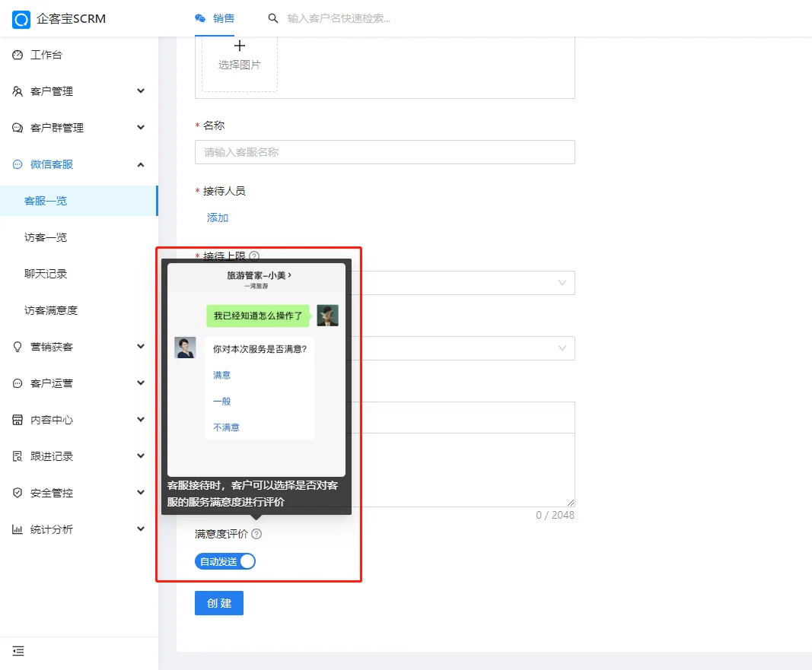Viewport: 812px width, 670px height.
Task: Click the 统计分析 bar chart icon
Action: pyautogui.click(x=18, y=529)
